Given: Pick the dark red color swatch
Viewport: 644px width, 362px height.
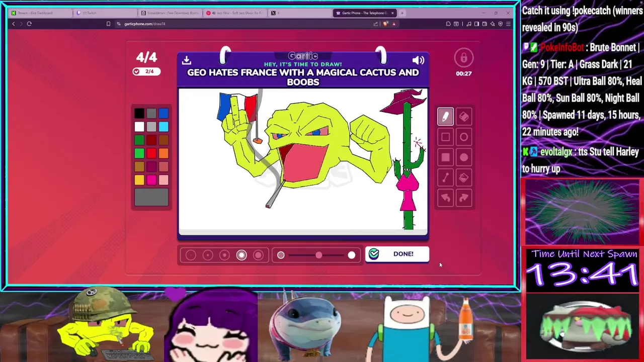Looking at the screenshot, I should click(x=151, y=140).
